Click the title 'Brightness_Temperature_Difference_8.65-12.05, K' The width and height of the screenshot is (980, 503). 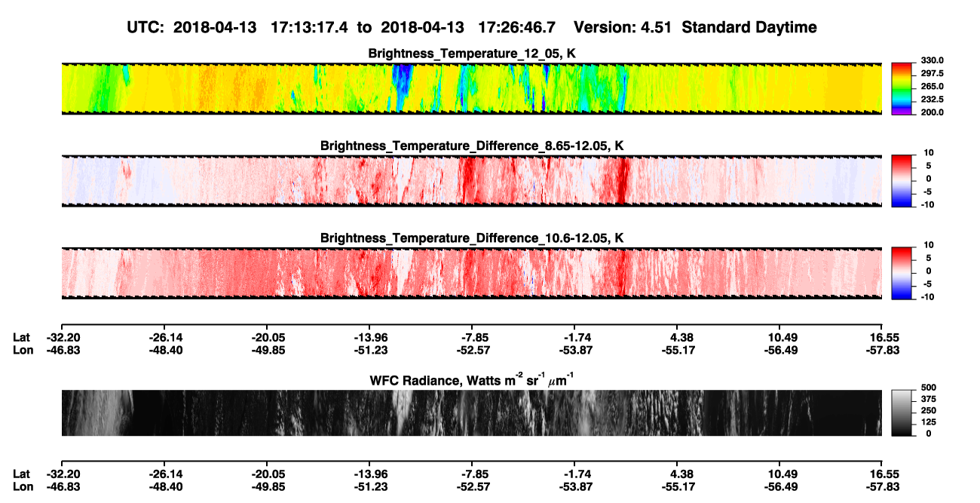point(472,146)
